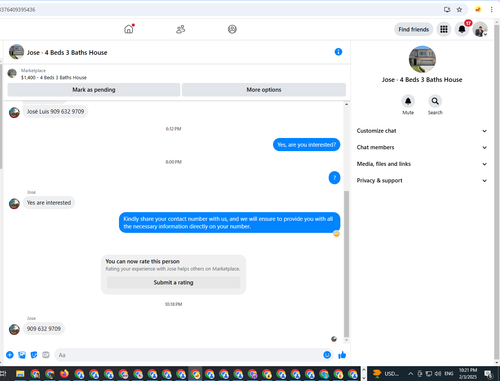Click the Submit a rating button
The width and height of the screenshot is (500, 381).
[x=173, y=282]
